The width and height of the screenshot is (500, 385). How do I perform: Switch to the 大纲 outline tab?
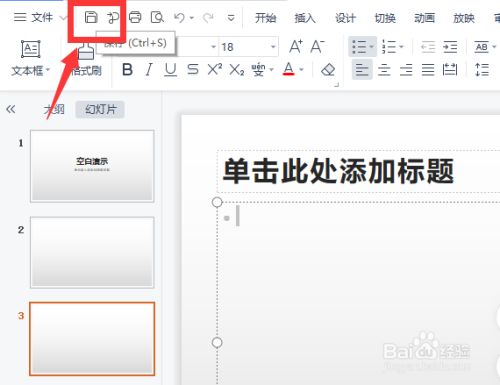click(x=54, y=109)
